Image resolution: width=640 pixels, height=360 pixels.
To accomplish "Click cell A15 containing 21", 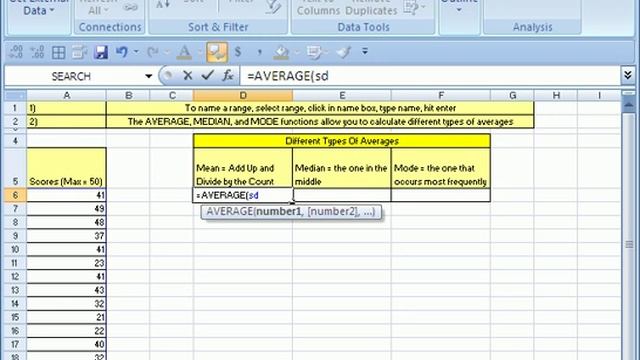I will point(67,317).
